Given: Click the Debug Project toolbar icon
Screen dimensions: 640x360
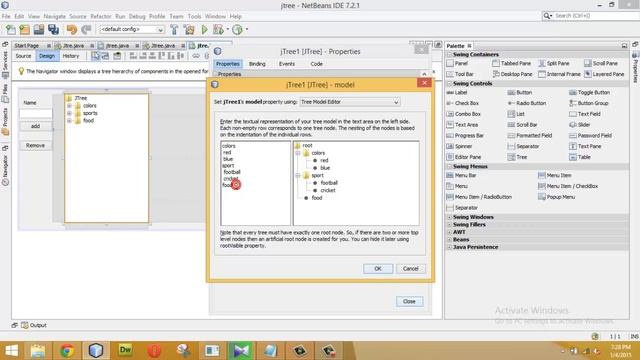Looking at the screenshot, I should (x=218, y=29).
